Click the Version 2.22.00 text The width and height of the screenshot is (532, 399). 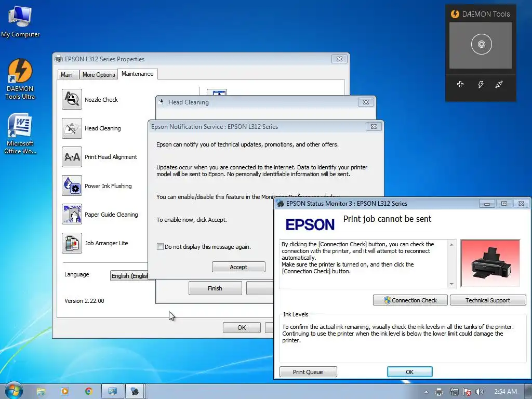[x=85, y=301]
